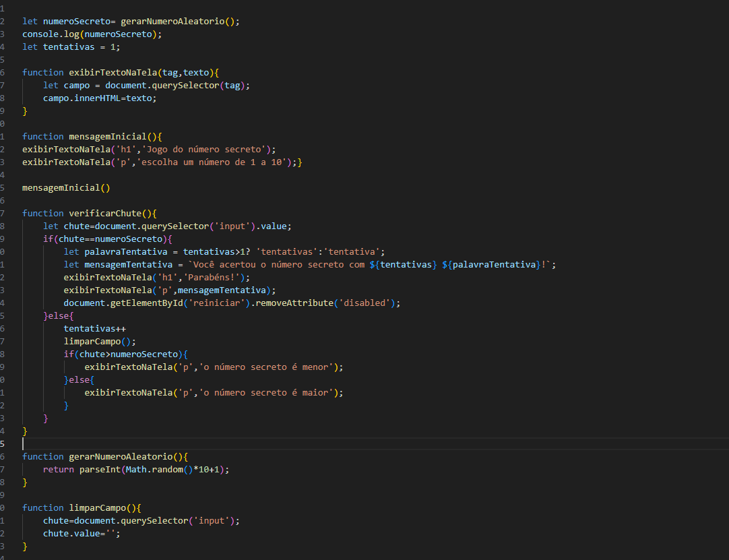
Task: Click the 'function limparCampo(){' declaration
Action: click(82, 508)
